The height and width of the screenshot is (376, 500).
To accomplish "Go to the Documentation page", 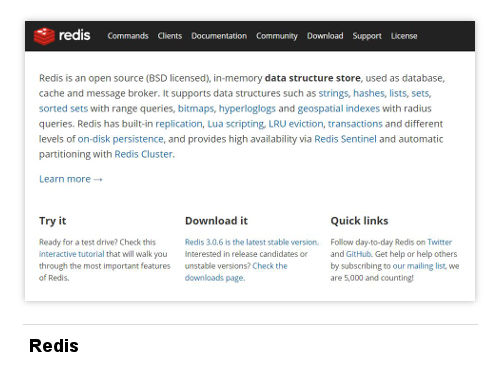I will coord(219,36).
